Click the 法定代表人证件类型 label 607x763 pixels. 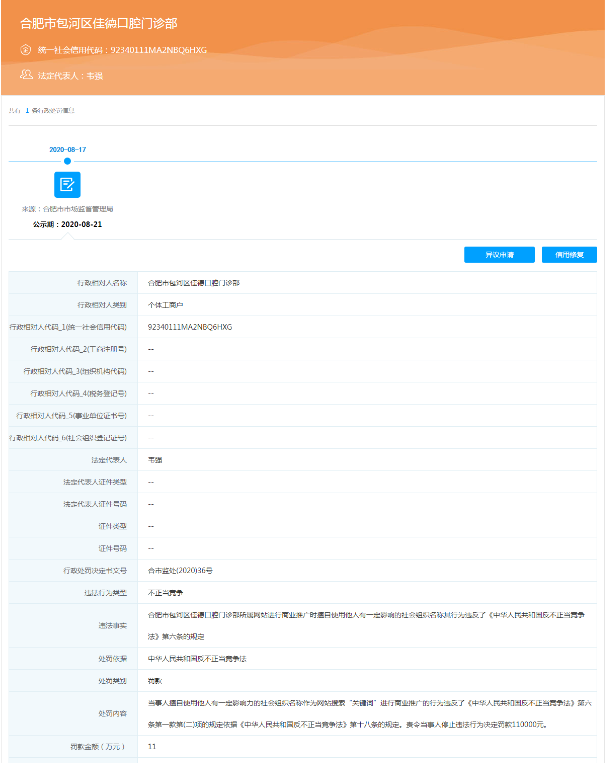[95, 482]
